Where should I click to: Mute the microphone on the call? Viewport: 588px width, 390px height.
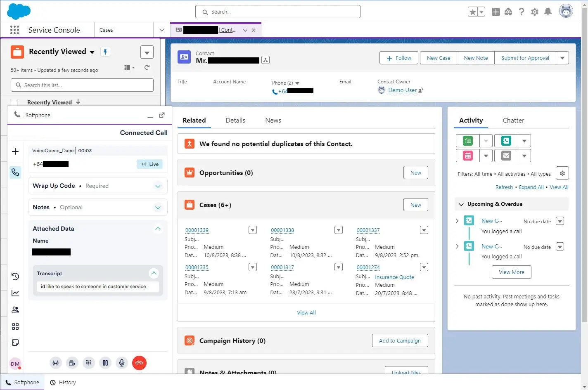click(x=122, y=363)
